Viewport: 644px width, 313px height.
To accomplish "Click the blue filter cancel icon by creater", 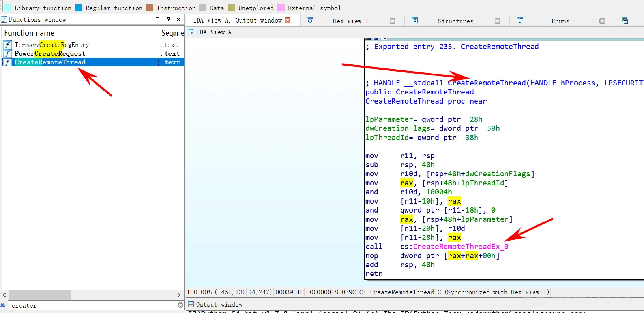I will click(3, 305).
